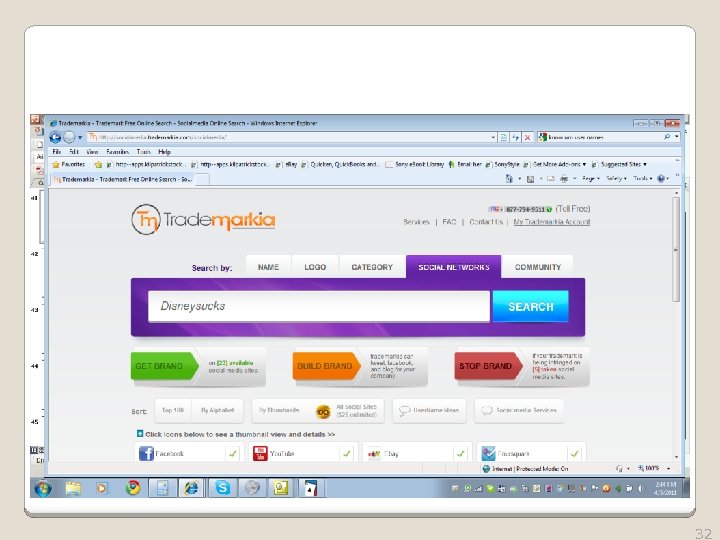Select the SOCIAL NETWORKS search tab
This screenshot has height=540, width=720.
coord(454,267)
